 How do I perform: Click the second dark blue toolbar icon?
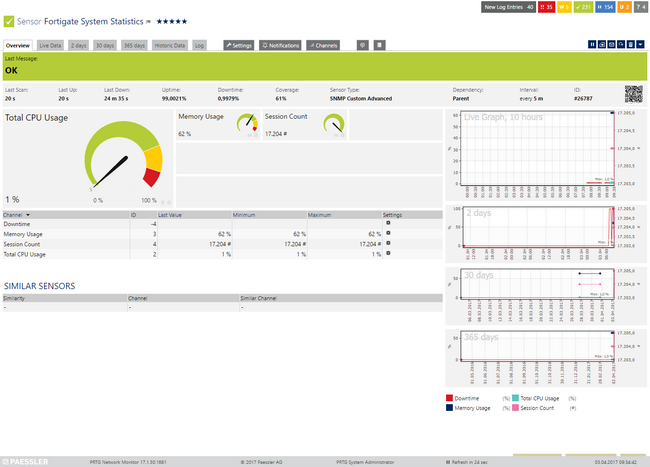(602, 44)
